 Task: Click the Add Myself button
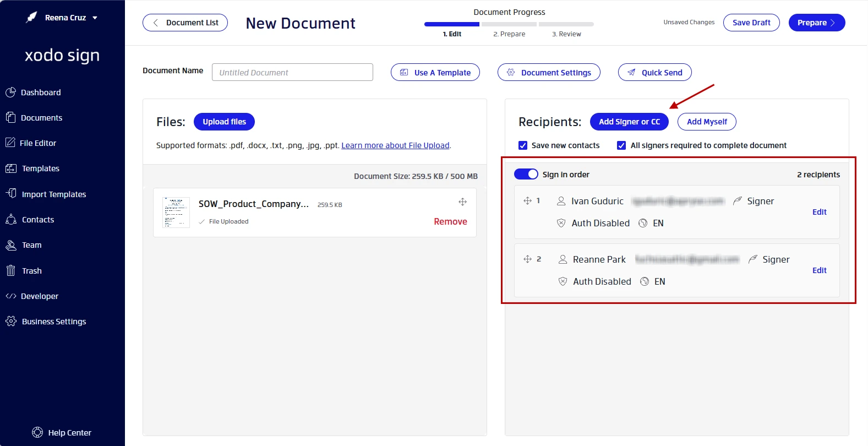tap(707, 122)
